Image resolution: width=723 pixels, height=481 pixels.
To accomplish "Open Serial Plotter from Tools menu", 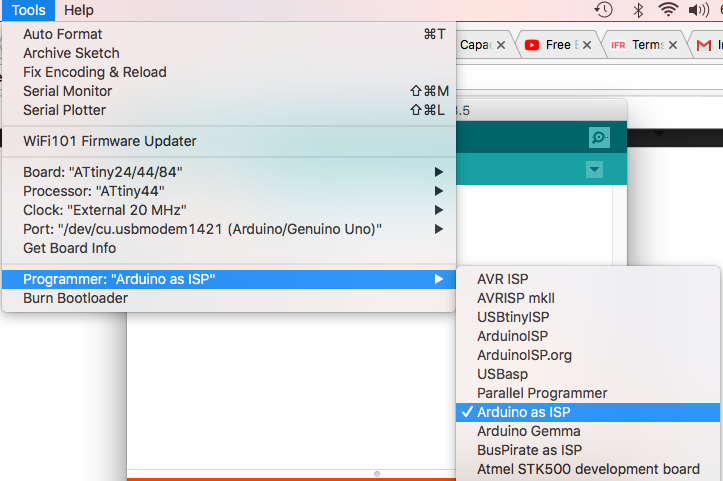I will pos(229,110).
